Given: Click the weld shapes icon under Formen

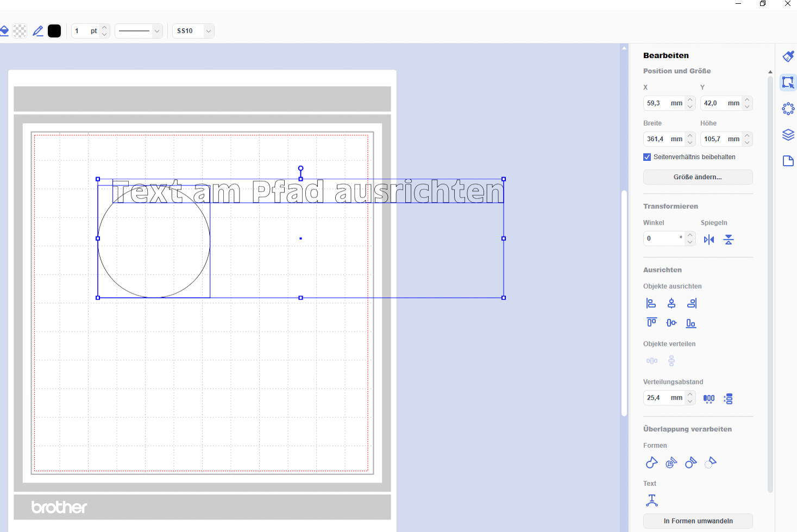Looking at the screenshot, I should tap(651, 463).
